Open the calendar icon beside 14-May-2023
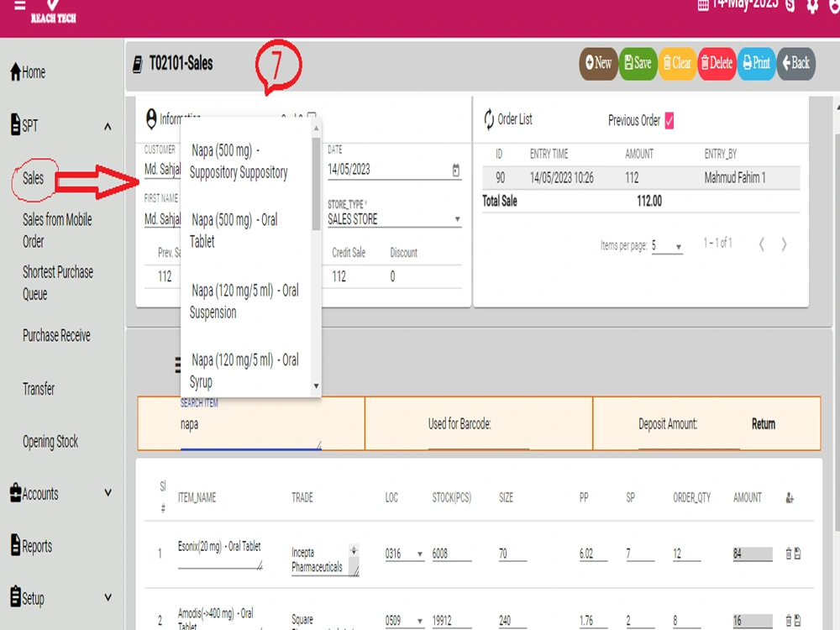840x630 pixels. [x=703, y=5]
